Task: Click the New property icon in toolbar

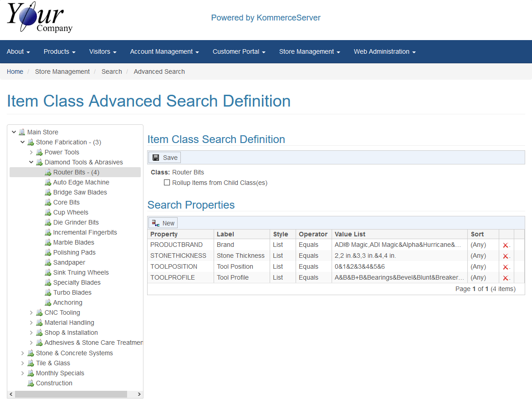Action: click(156, 223)
